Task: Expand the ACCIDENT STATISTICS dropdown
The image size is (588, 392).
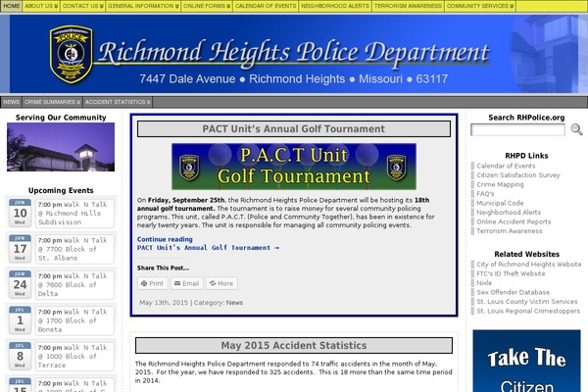Action: (118, 102)
